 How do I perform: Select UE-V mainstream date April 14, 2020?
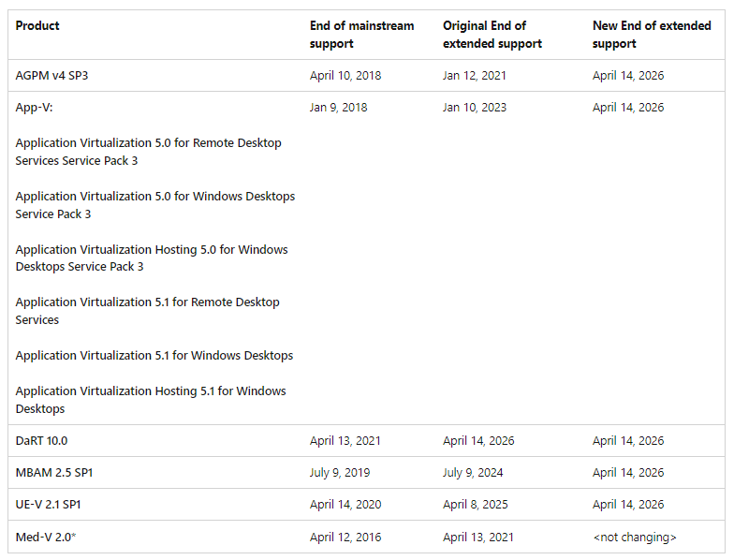pos(345,504)
